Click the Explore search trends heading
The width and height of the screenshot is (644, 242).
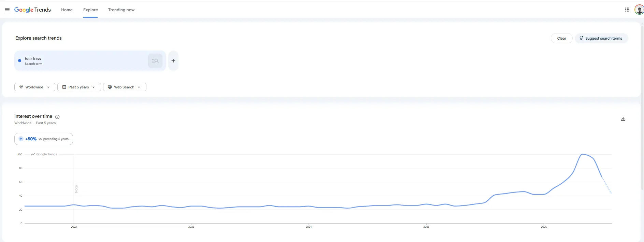click(39, 38)
